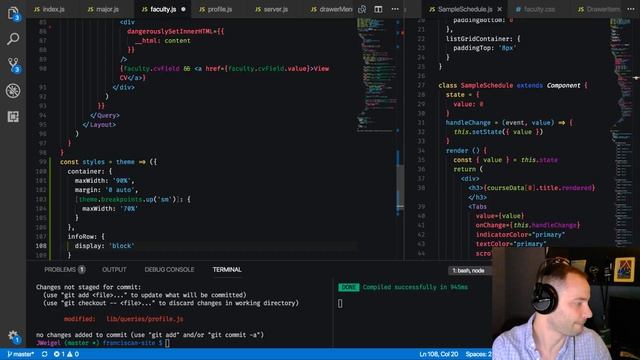Click the warnings count in the status bar
Screen dimensions: 640x360
(73, 354)
